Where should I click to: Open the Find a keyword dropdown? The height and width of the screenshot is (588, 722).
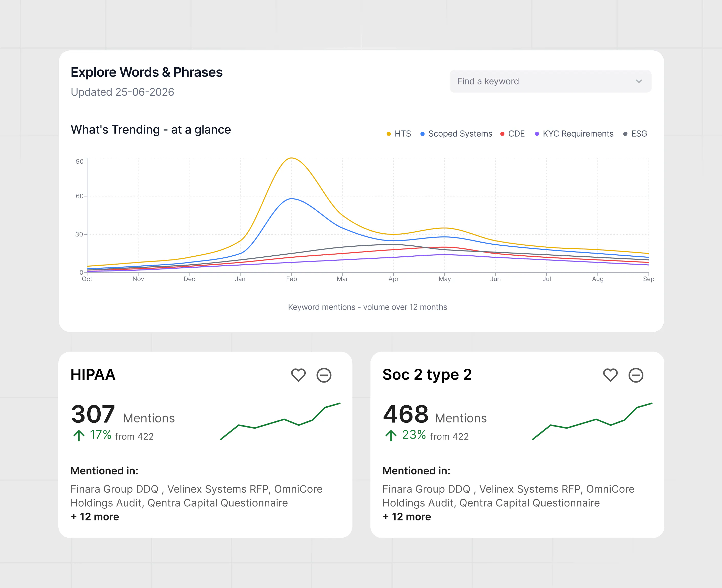(639, 81)
